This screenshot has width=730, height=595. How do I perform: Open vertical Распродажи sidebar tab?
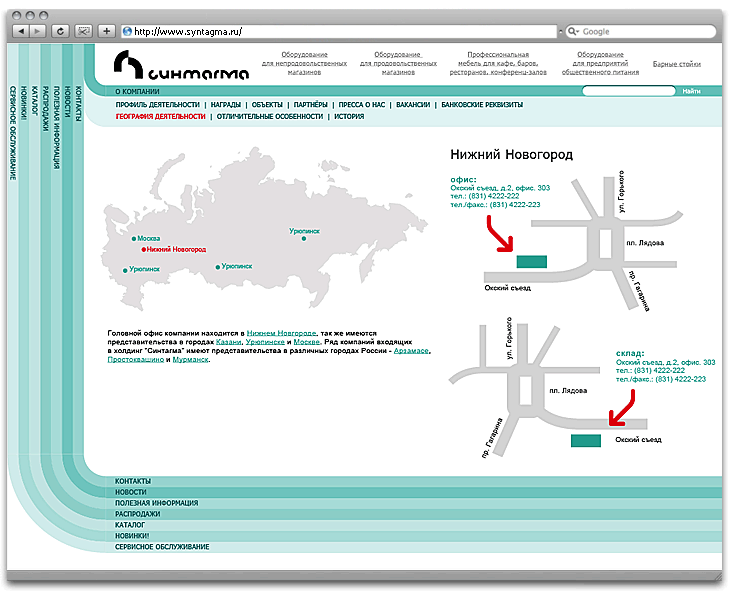click(45, 108)
